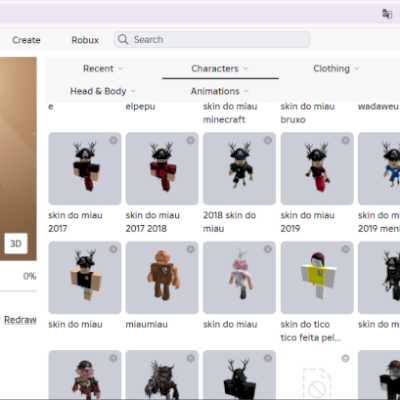Toggle the 3D avatar view button
The width and height of the screenshot is (400, 400).
[x=16, y=243]
